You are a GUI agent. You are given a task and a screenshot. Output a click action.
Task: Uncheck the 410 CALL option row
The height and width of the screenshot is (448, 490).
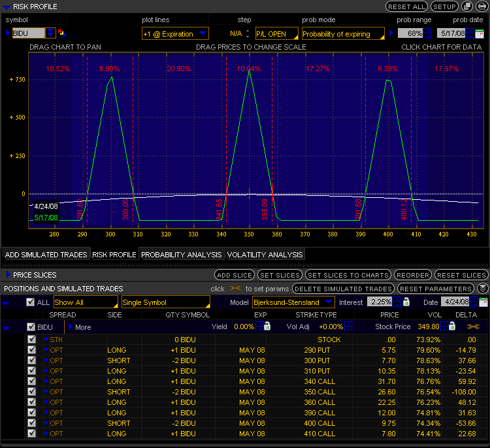click(31, 433)
